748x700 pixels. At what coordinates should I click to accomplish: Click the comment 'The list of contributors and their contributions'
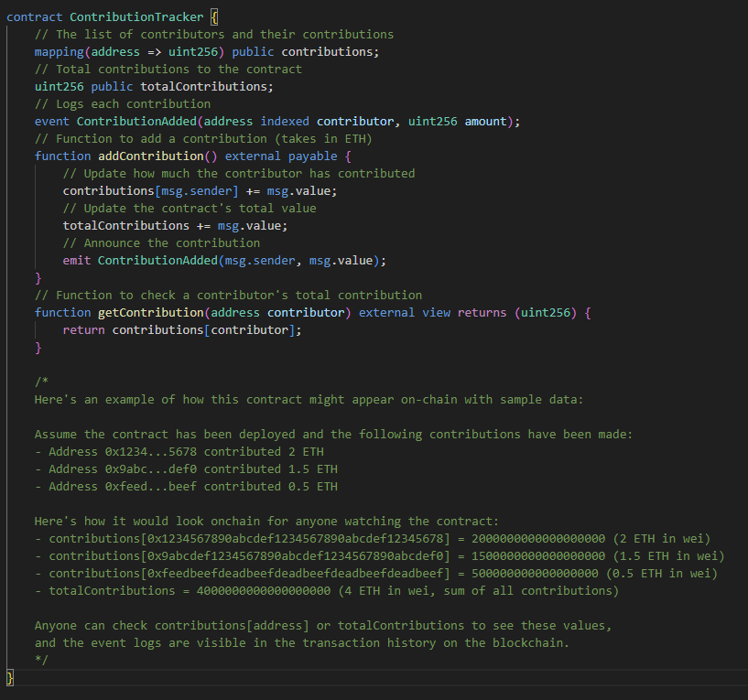(x=214, y=35)
